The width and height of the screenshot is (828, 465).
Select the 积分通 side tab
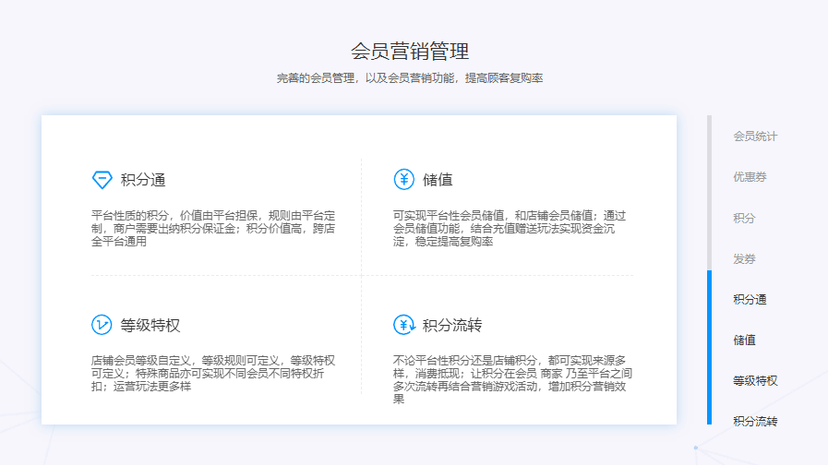[x=749, y=299]
